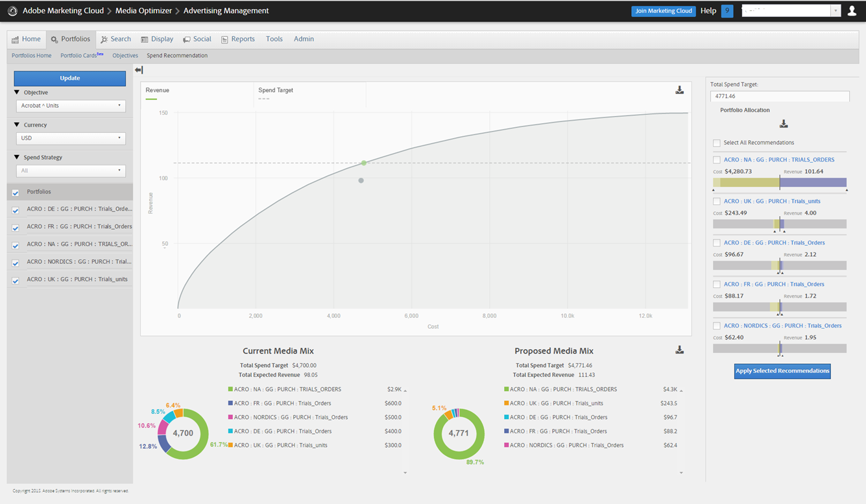Check Select All Recommendations checkbox

click(x=717, y=143)
